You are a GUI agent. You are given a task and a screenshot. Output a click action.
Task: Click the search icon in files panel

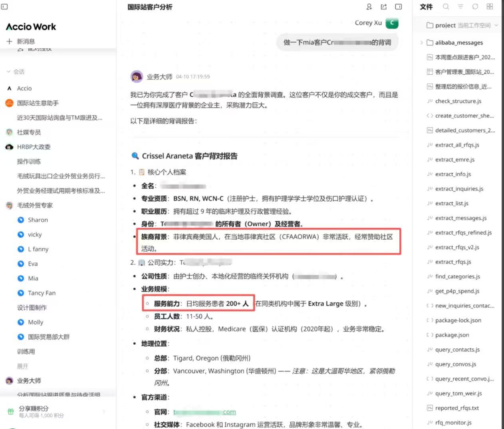point(446,6)
